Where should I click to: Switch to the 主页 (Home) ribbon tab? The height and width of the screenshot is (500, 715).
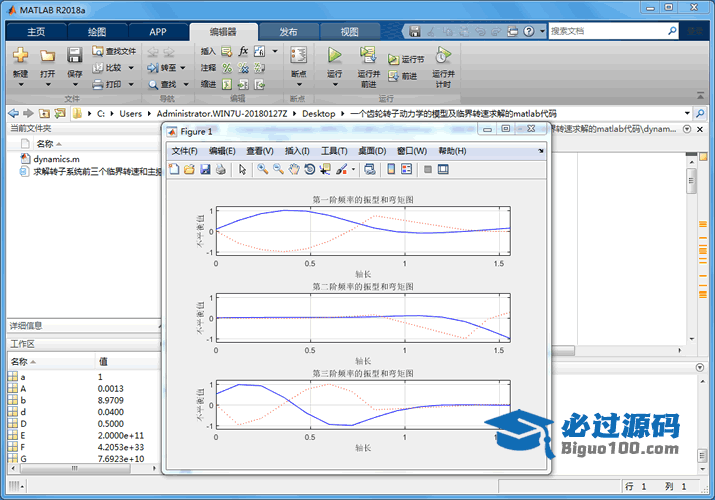(x=36, y=32)
